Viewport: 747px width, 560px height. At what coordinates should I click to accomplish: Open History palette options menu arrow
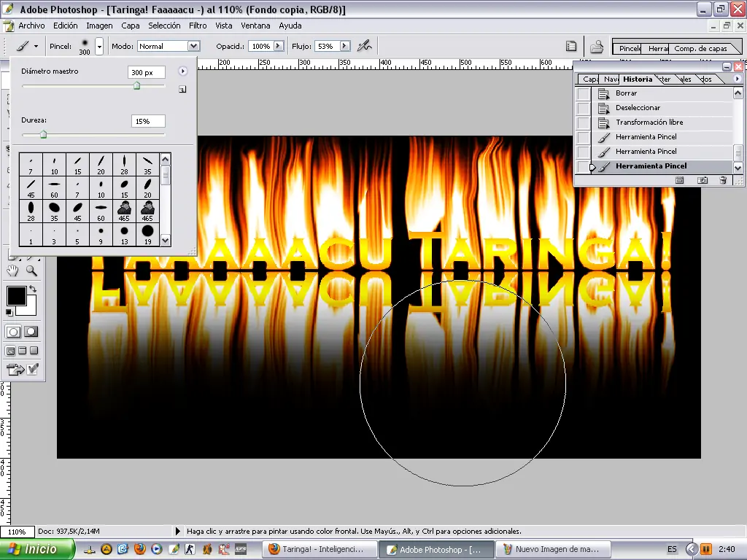pos(738,79)
